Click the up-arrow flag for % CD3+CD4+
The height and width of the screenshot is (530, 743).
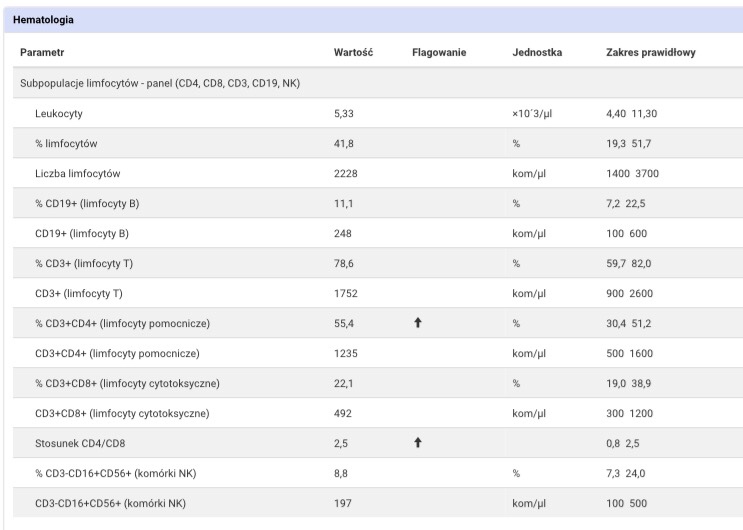click(417, 323)
